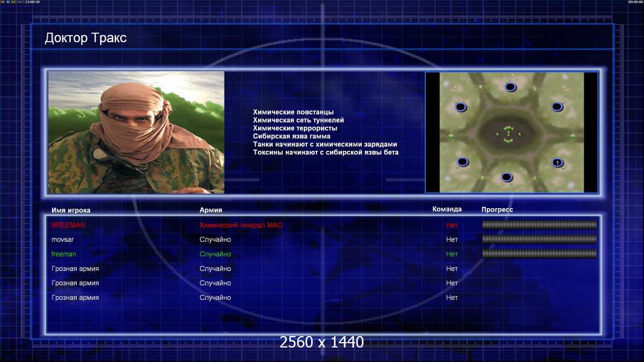Click line Танки начинают с химическими зарядами
Image resolution: width=644 pixels, height=362 pixels.
[x=325, y=144]
